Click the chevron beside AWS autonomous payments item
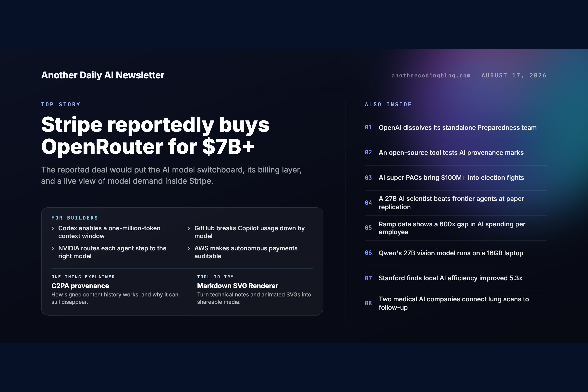The height and width of the screenshot is (392, 588). click(x=189, y=248)
